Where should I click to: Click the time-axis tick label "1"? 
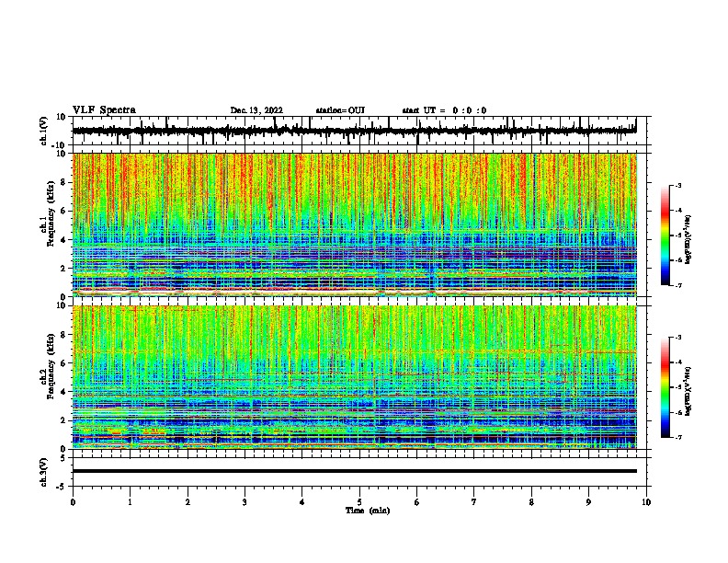(130, 502)
